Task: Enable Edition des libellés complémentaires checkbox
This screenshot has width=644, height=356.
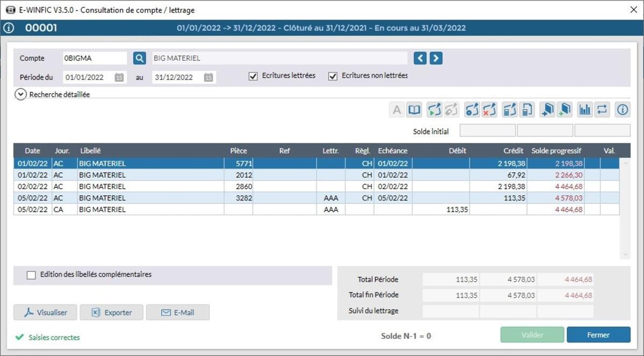Action: point(31,275)
